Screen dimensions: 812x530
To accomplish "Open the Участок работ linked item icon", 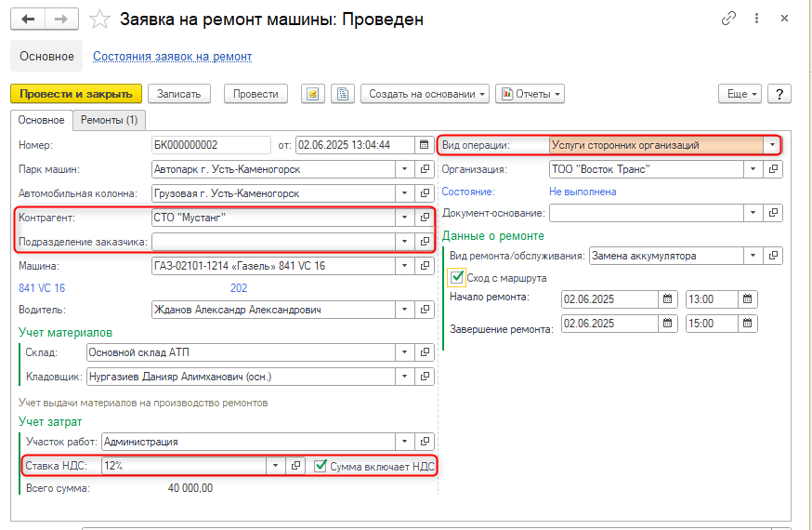I will coord(425,442).
